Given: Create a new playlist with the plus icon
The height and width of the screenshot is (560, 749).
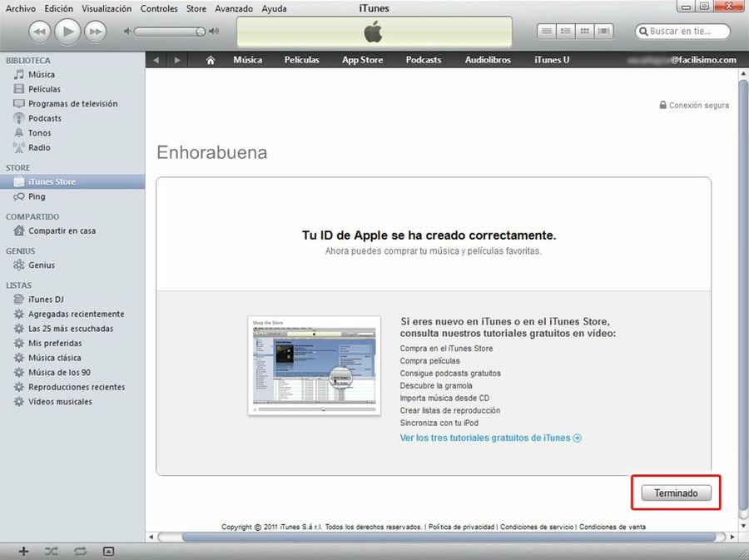Looking at the screenshot, I should pos(22,551).
